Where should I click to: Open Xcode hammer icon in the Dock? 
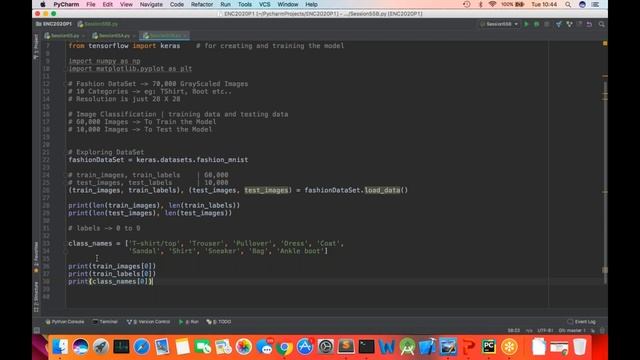[427, 347]
